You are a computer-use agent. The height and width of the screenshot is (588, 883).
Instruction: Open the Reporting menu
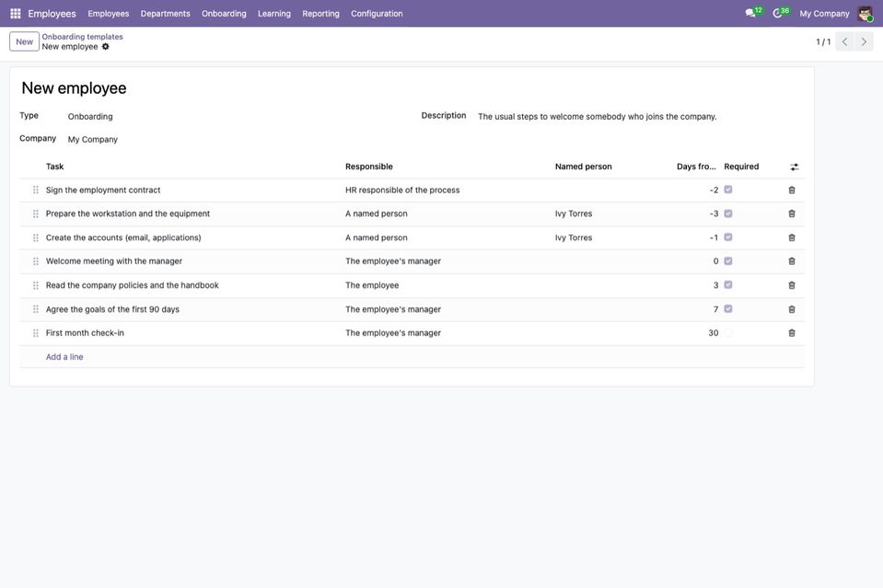click(x=321, y=14)
